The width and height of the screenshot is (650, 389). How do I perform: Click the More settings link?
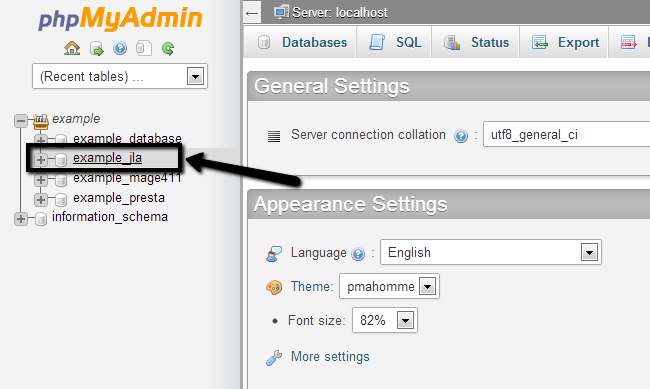coord(330,357)
